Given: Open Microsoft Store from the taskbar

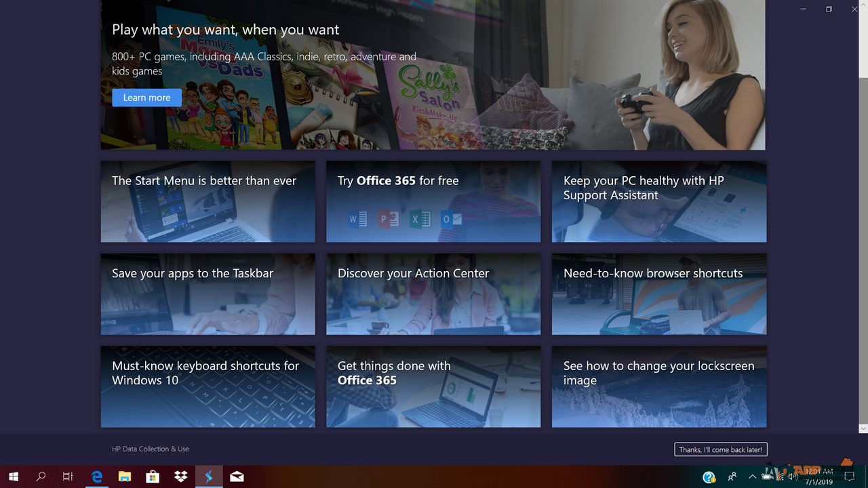Looking at the screenshot, I should (153, 476).
